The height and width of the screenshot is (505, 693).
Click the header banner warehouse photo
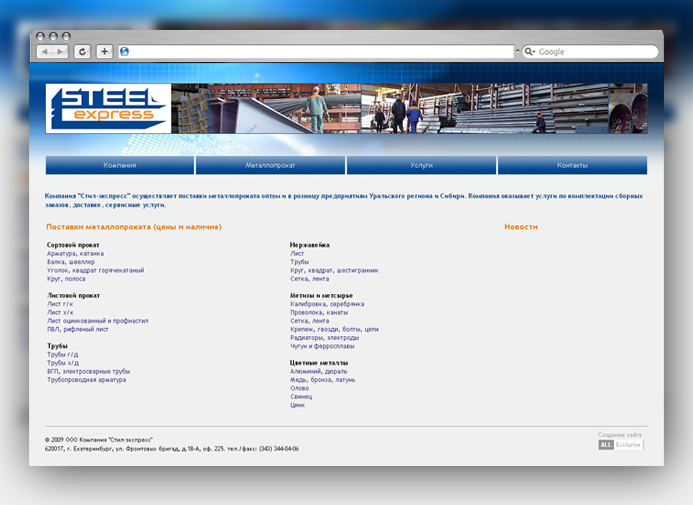tap(409, 108)
